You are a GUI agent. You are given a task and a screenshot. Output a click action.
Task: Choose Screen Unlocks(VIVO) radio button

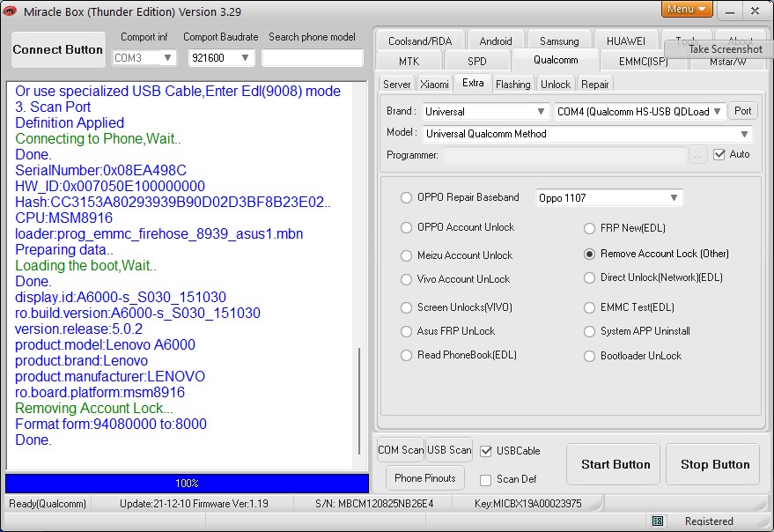coord(406,307)
